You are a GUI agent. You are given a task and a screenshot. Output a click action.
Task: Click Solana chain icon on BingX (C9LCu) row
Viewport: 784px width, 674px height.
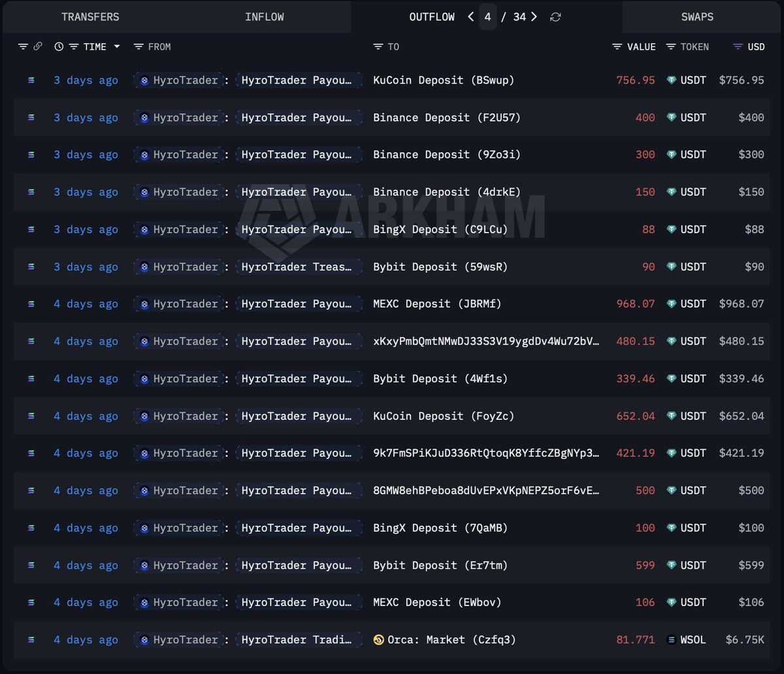(31, 229)
